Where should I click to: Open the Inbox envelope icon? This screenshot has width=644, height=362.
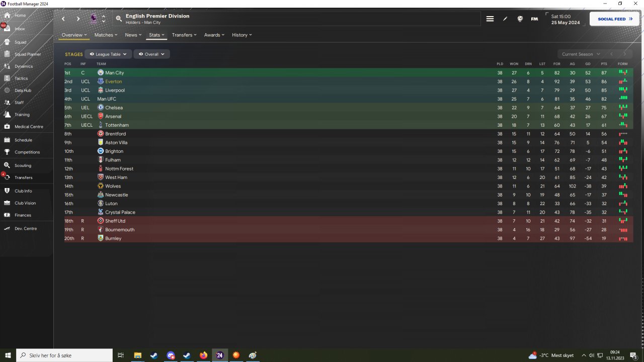pyautogui.click(x=7, y=29)
